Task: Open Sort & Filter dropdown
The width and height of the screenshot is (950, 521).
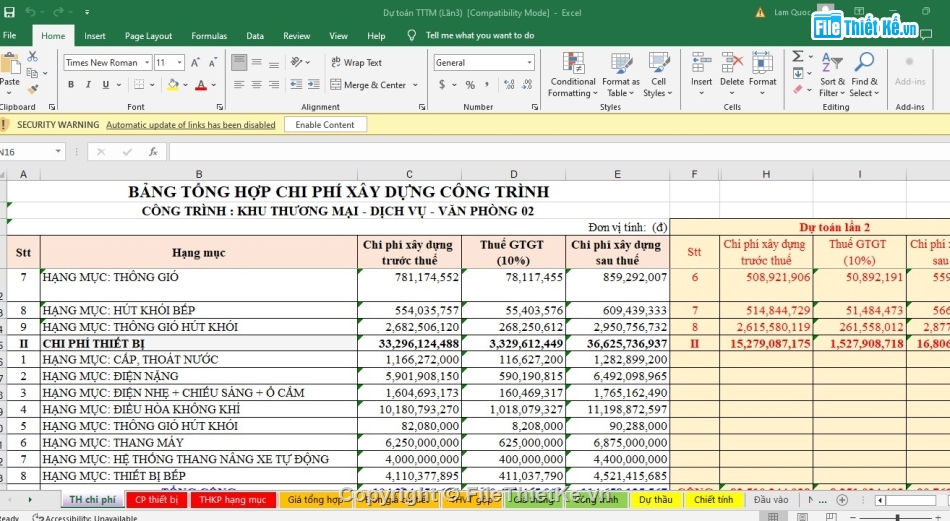Action: tap(832, 75)
